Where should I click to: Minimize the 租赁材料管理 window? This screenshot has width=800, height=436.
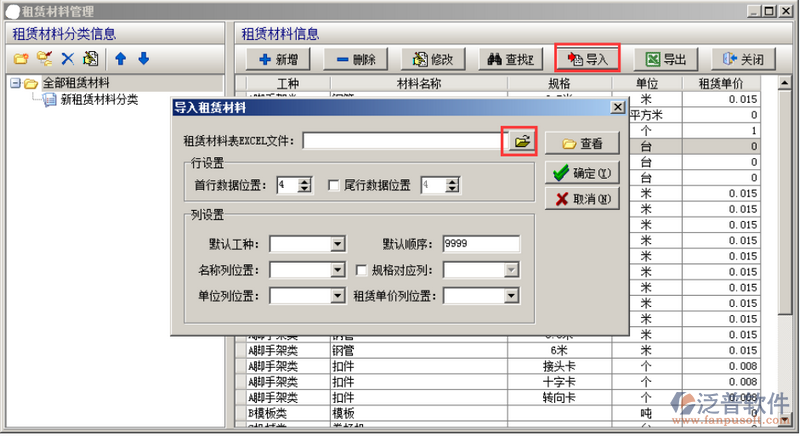pos(755,11)
